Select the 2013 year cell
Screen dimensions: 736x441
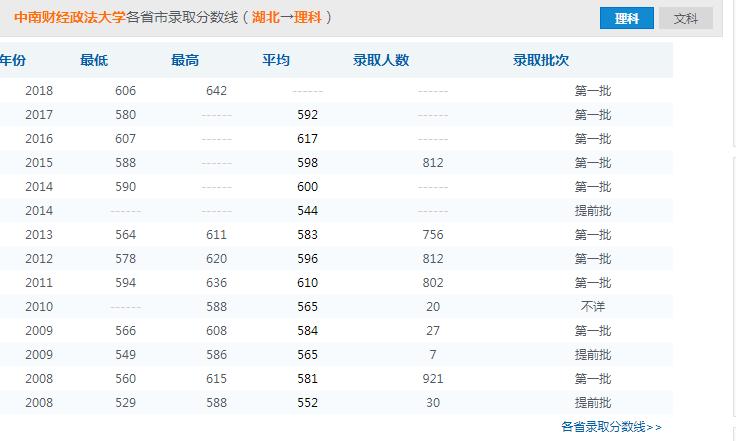click(39, 234)
